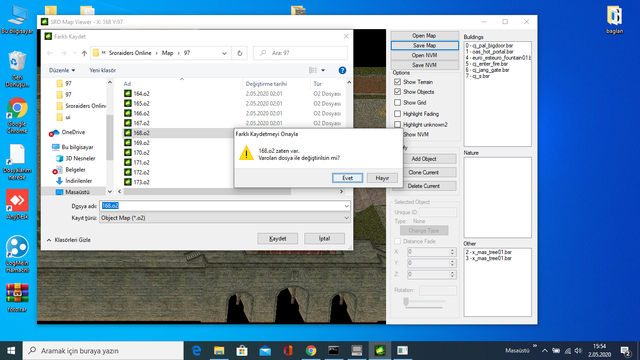Select file 169.o2 in the list
Viewport: 640px width, 360px height.
141,142
